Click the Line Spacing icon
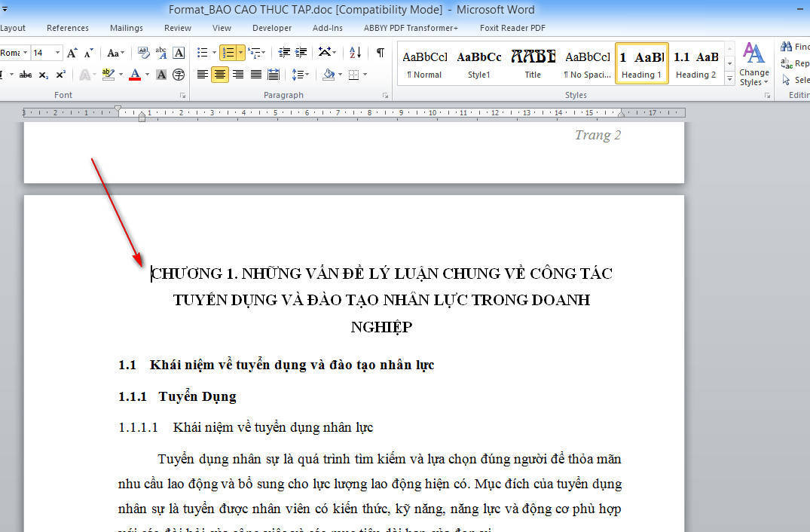Image resolution: width=810 pixels, height=532 pixels. [298, 75]
